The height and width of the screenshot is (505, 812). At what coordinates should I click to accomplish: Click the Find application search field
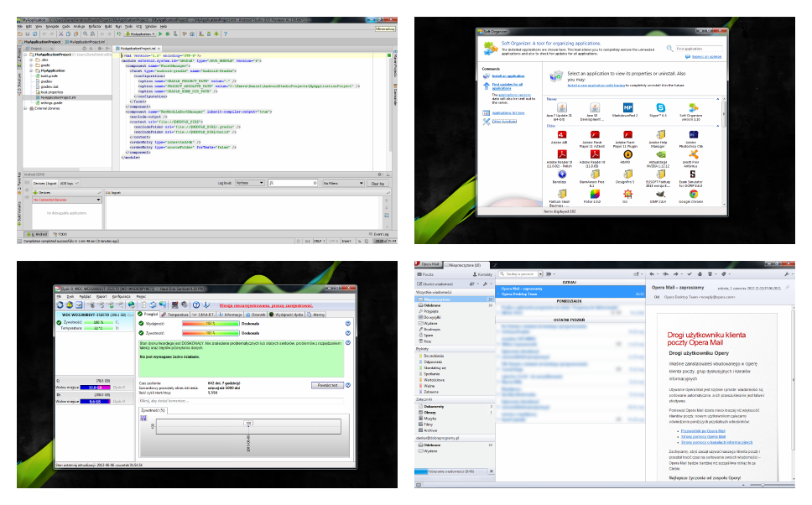click(699, 49)
